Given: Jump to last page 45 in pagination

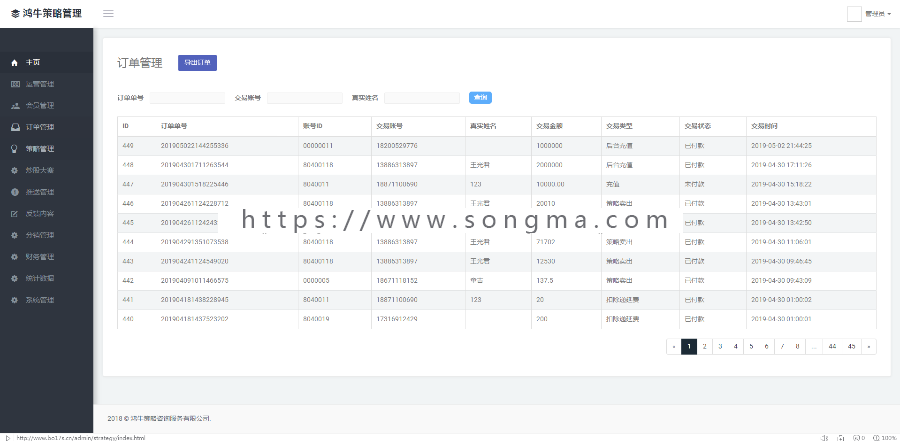Looking at the screenshot, I should (852, 346).
